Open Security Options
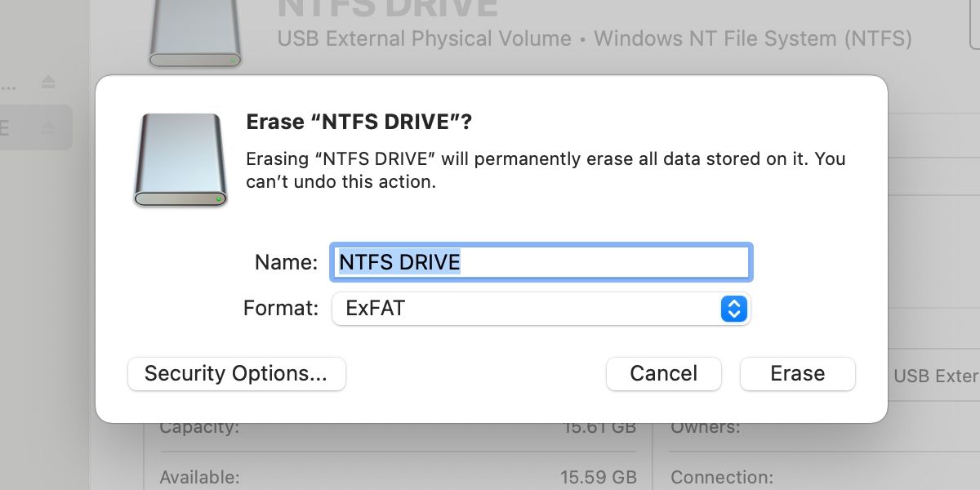The width and height of the screenshot is (980, 490). point(237,374)
